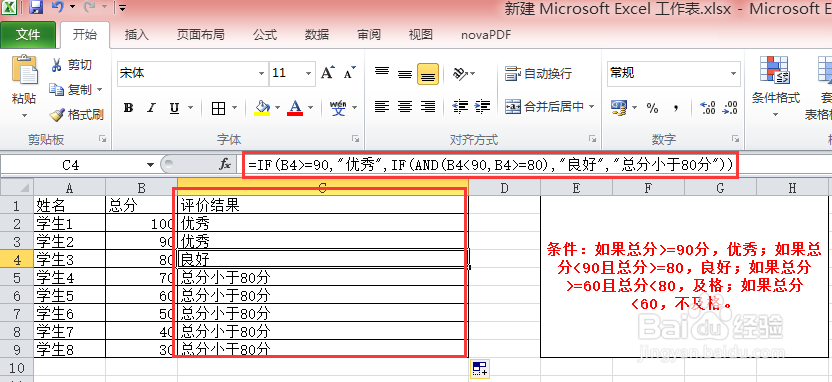Align text to top of cell
This screenshot has height=382, width=832.
(382, 73)
